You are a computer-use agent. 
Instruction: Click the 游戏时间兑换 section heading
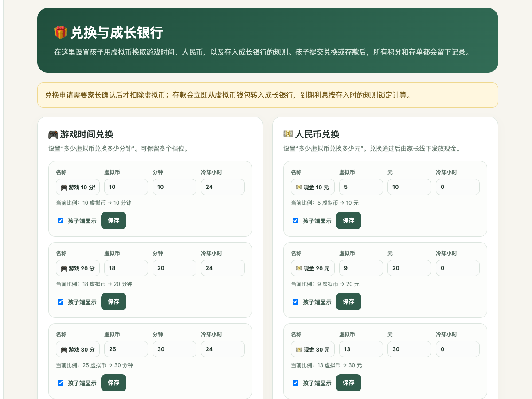[x=86, y=134]
